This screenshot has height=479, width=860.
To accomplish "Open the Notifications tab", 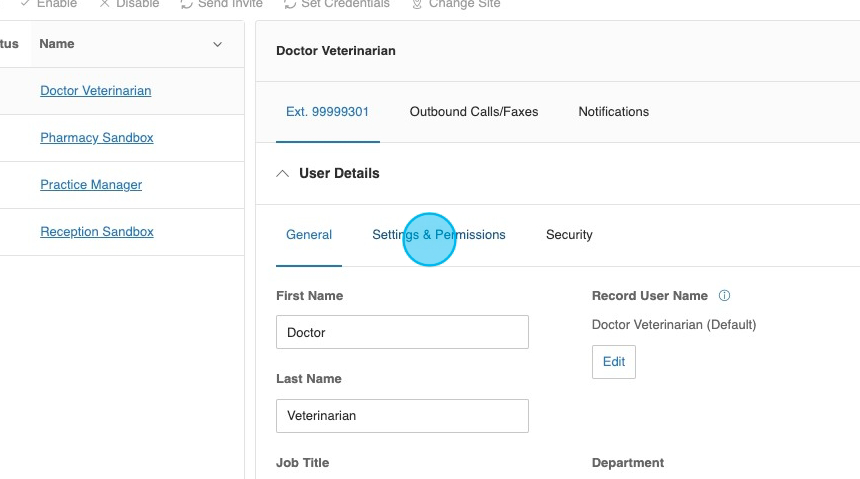I will click(x=613, y=112).
